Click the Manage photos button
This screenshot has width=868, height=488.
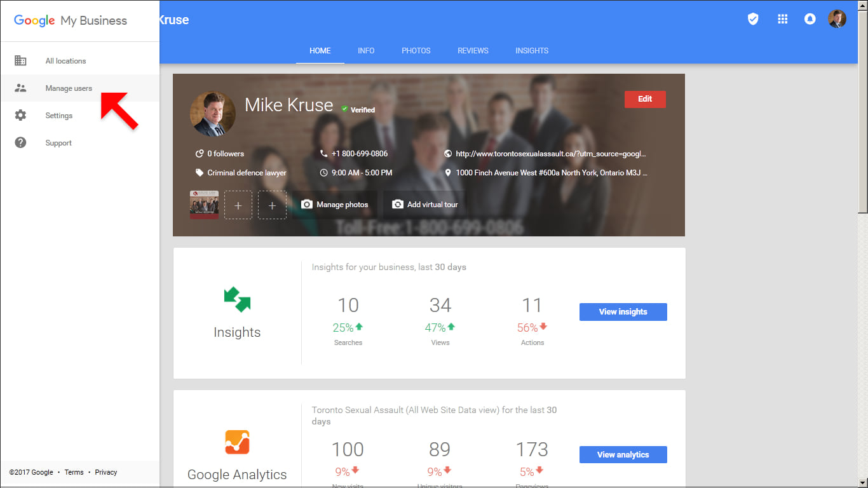[x=335, y=205]
